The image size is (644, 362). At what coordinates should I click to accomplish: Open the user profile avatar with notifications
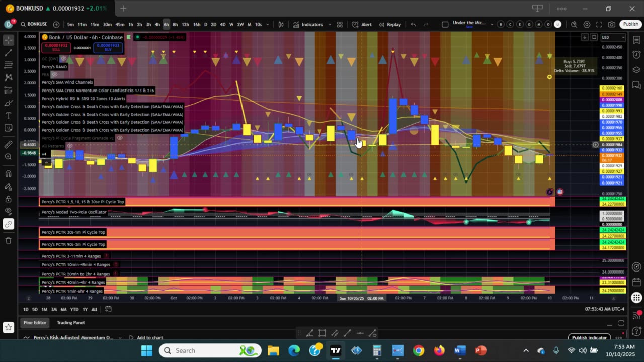tap(9, 24)
